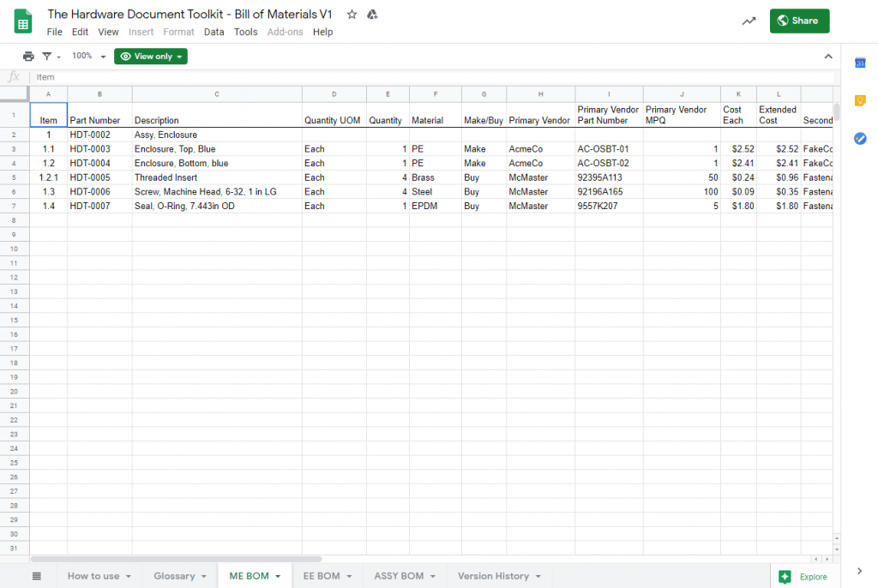Screen dimensions: 878x588
Task: Open Google Keep side panel
Action: pyautogui.click(x=860, y=100)
